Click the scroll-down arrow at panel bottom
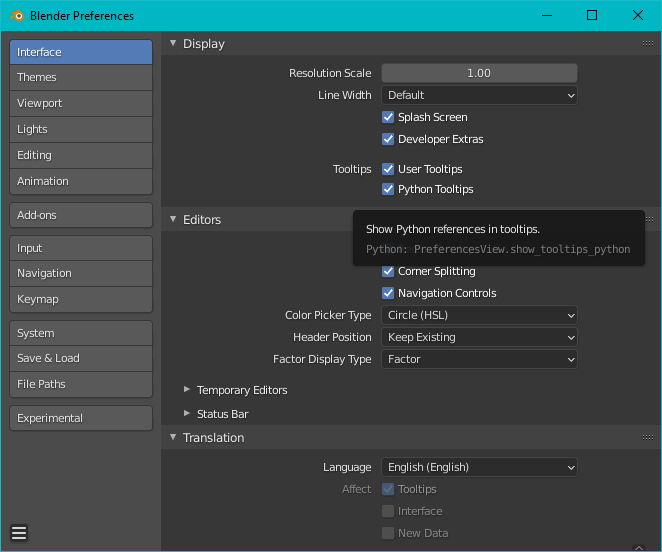The height and width of the screenshot is (552, 662). (x=639, y=548)
